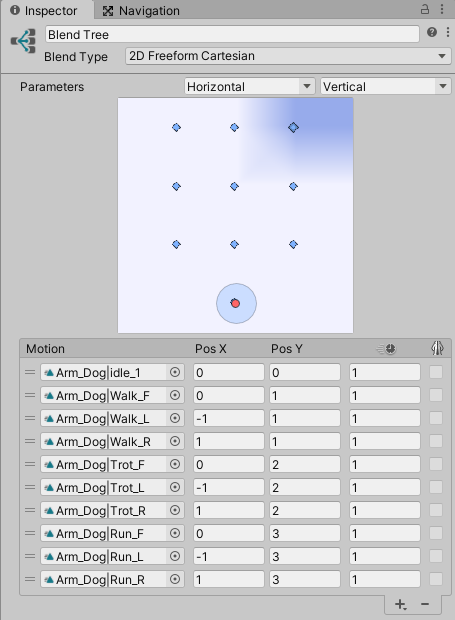Open the Inspector tab's three-dot menu
This screenshot has width=455, height=620.
pos(442,9)
